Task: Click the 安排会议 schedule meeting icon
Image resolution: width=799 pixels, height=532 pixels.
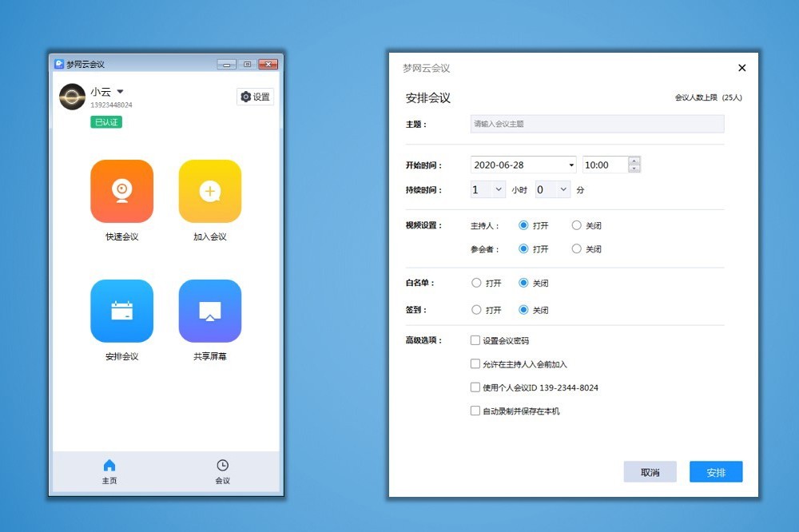Action: pos(121,311)
